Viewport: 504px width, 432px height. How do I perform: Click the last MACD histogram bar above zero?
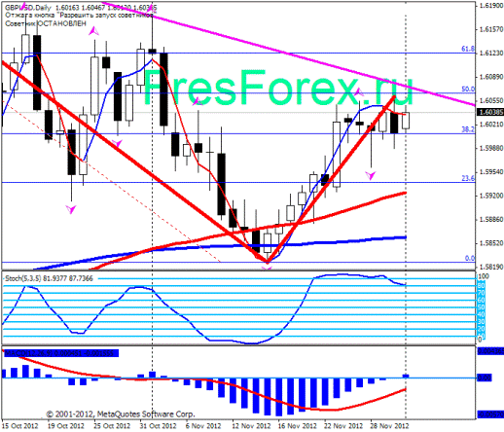(x=406, y=377)
